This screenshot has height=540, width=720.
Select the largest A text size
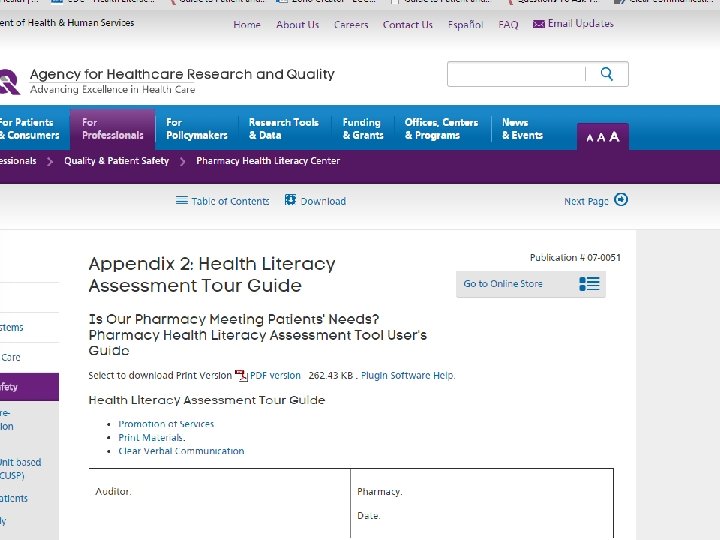click(614, 136)
